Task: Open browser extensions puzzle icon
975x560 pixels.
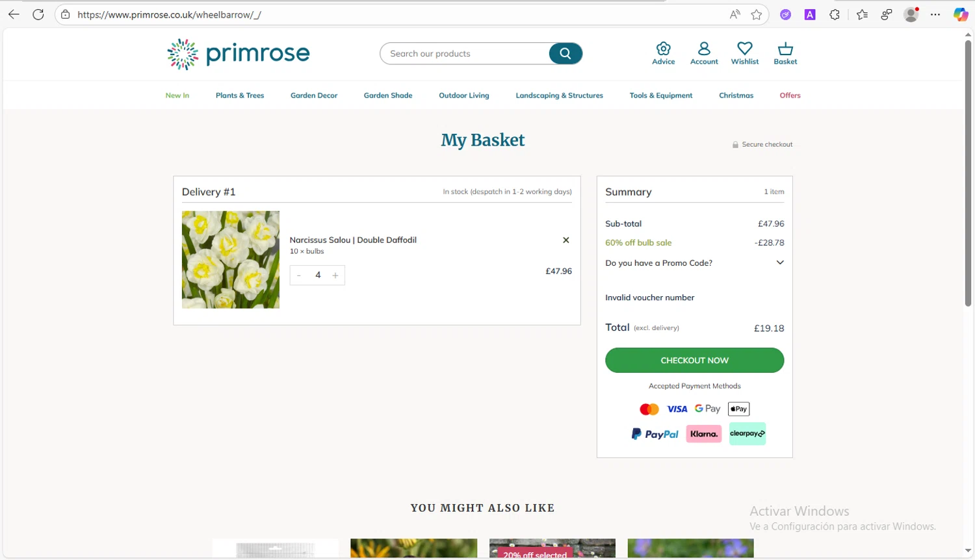Action: tap(835, 14)
